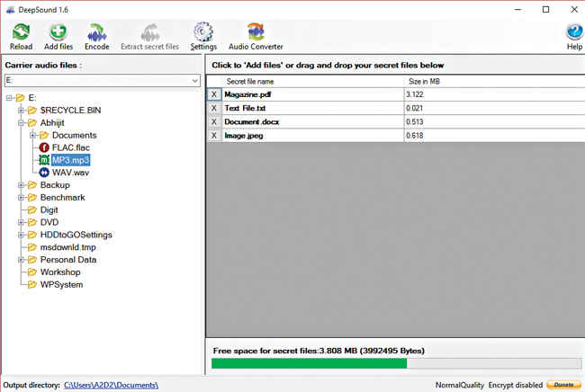Expand the Documents subfolder node
The image size is (585, 392).
32,135
